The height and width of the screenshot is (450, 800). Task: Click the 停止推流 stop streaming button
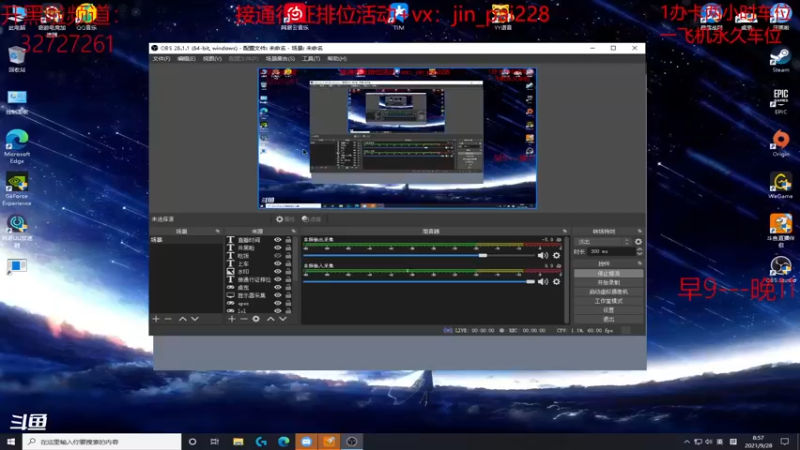(x=608, y=273)
